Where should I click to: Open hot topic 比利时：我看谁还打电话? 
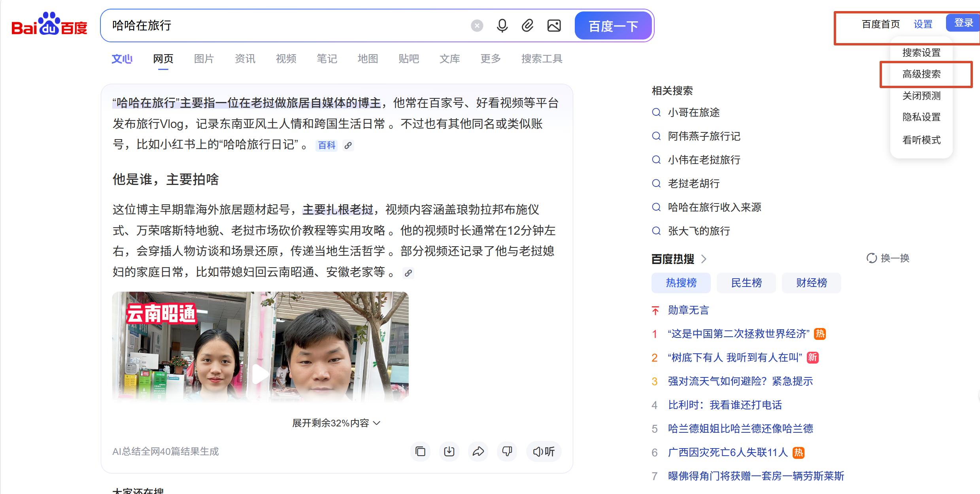pyautogui.click(x=725, y=405)
